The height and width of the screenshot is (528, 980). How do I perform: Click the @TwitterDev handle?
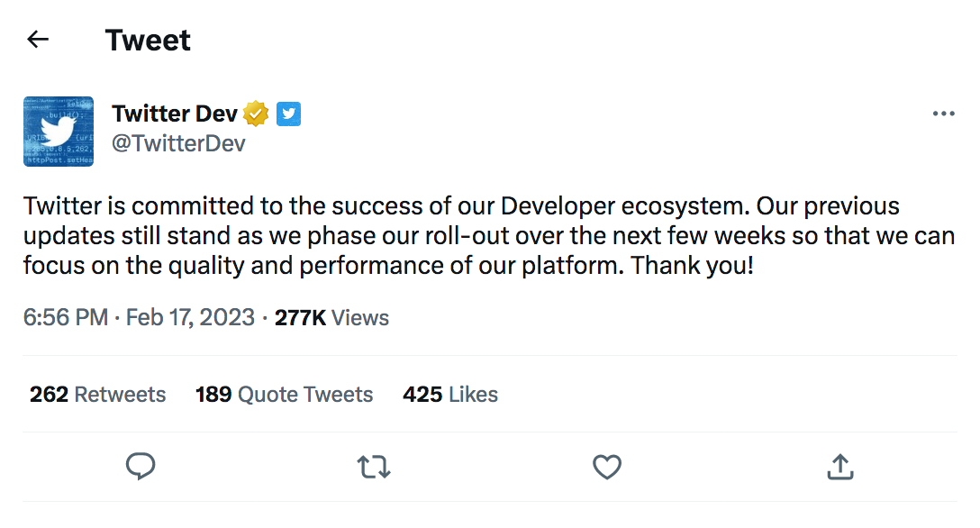point(178,144)
